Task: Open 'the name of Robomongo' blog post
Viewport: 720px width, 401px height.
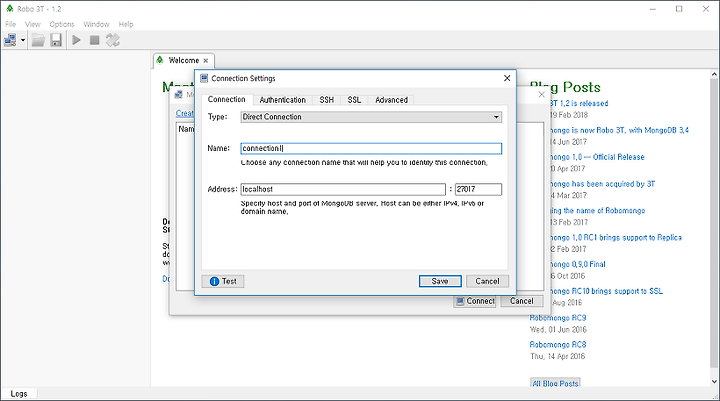Action: tap(597, 211)
